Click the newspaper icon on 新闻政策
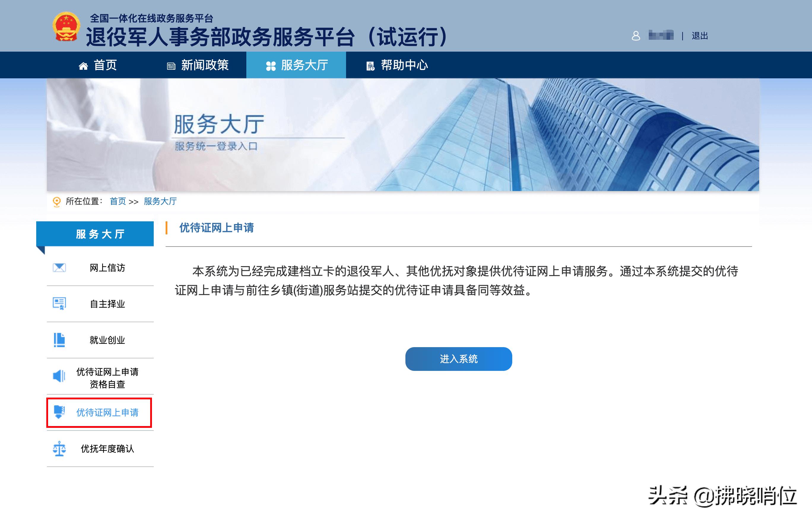The image size is (812, 521). click(x=171, y=65)
